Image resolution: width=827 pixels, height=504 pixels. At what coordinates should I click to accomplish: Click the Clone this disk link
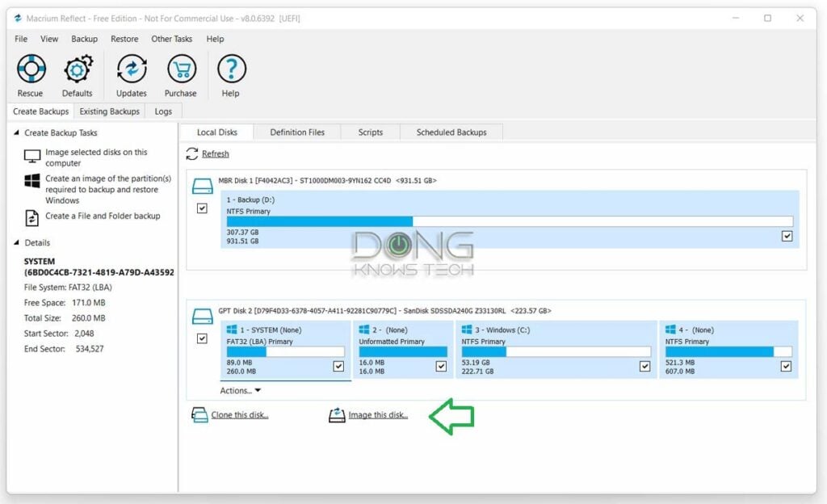click(240, 415)
